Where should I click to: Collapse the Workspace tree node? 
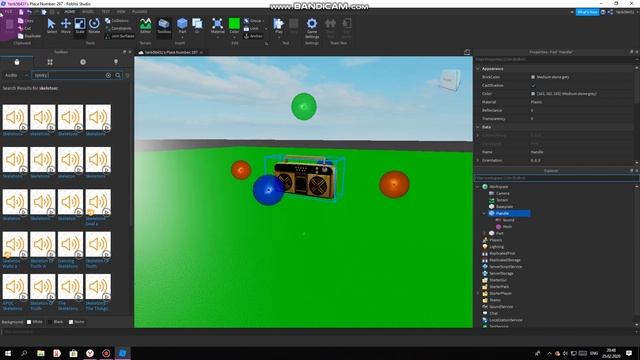[x=478, y=187]
